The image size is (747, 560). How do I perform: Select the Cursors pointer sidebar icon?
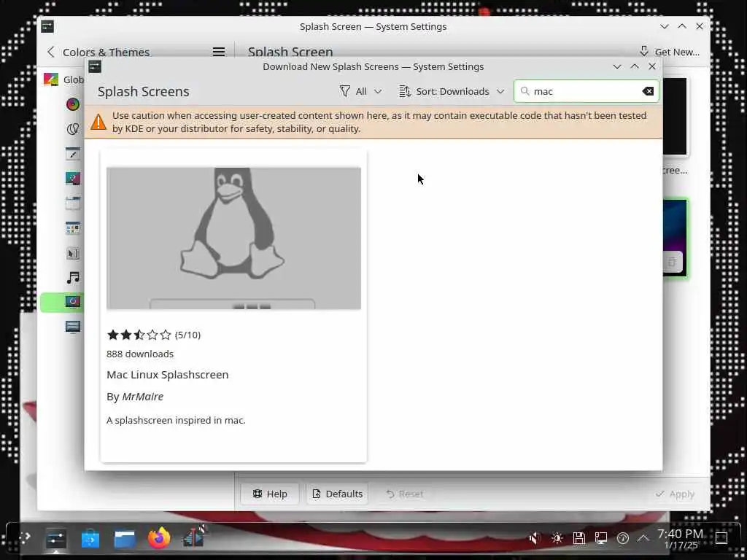click(73, 253)
